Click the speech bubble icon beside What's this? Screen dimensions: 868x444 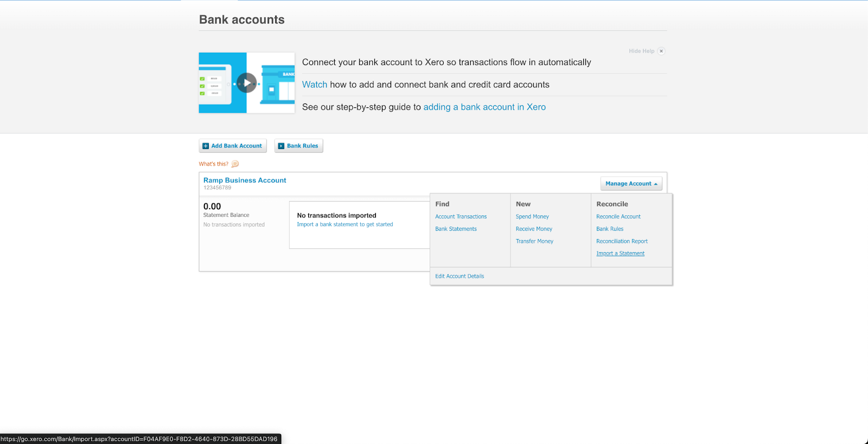point(235,164)
